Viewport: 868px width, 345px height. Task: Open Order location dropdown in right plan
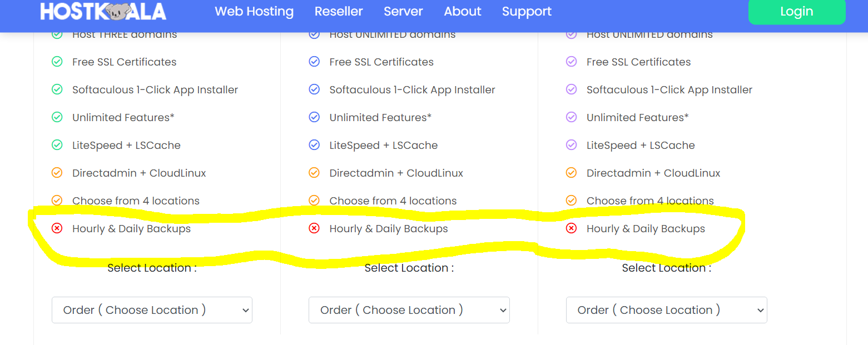(x=667, y=310)
